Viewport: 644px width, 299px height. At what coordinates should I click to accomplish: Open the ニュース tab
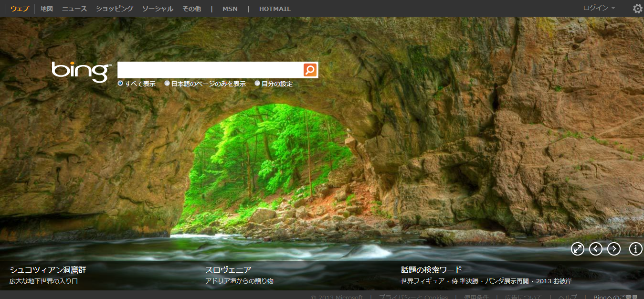tap(74, 9)
